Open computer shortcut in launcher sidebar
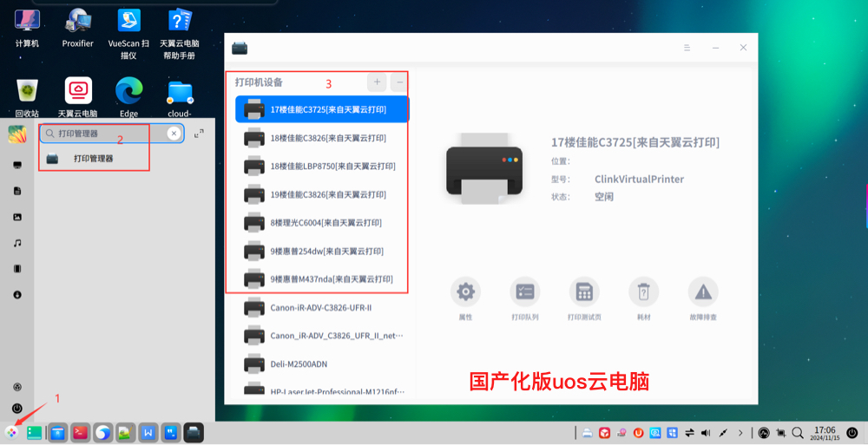Viewport: 868px width, 445px height. tap(17, 165)
